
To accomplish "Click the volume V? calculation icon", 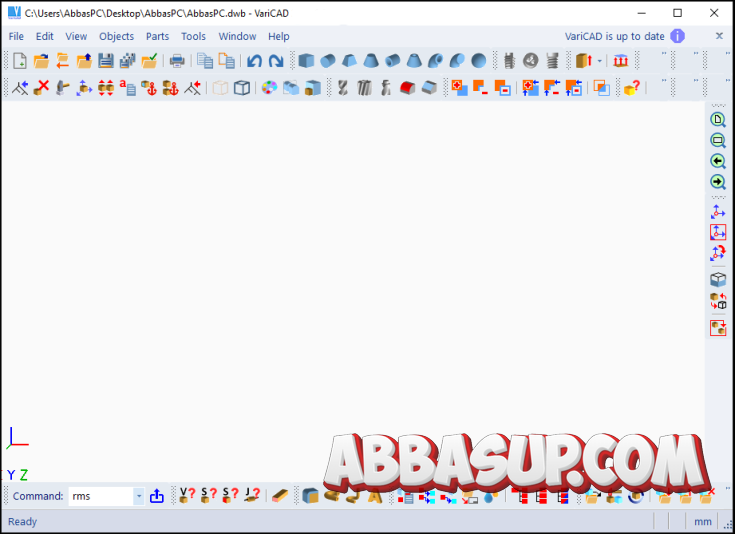I will (187, 495).
